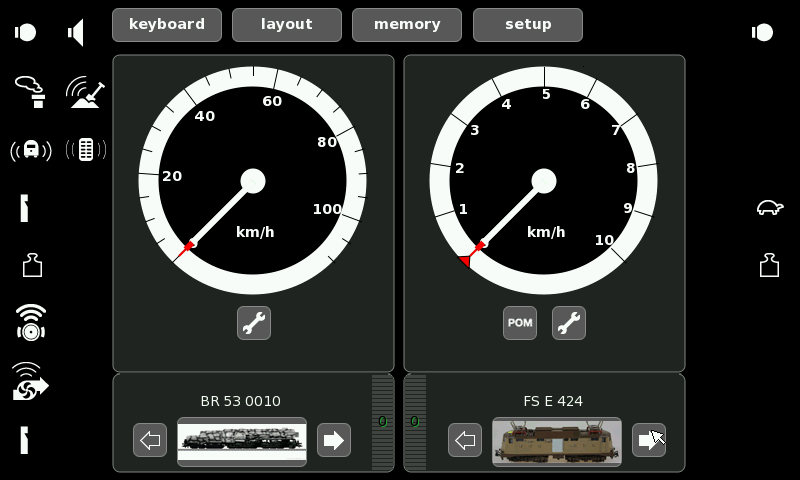Activate the vibrating grille sound icon
This screenshot has height=480, width=800.
[86, 150]
